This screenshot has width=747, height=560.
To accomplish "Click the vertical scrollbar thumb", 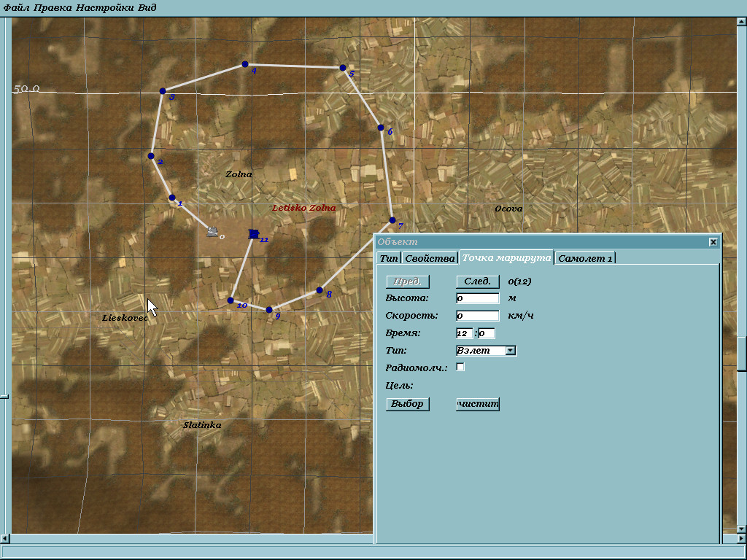I will [742, 353].
